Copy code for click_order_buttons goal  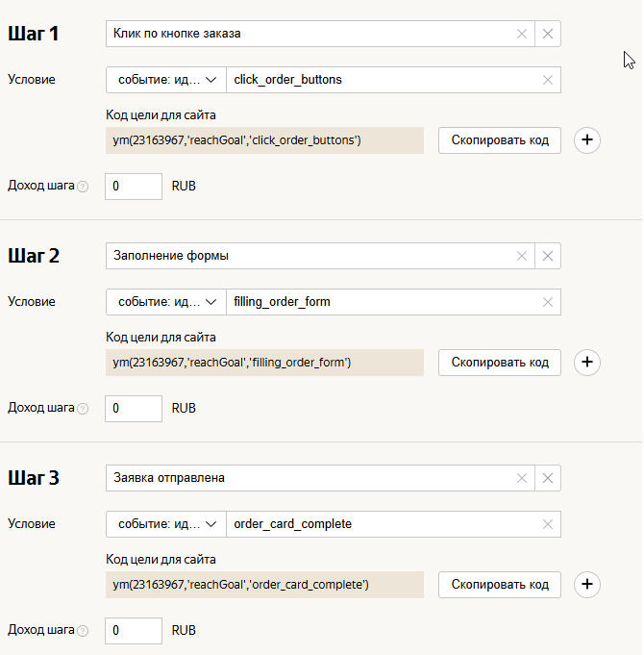click(500, 140)
